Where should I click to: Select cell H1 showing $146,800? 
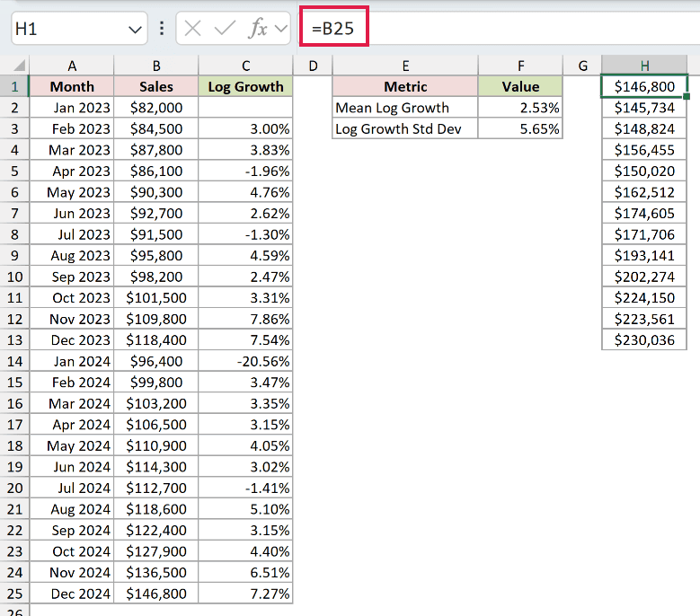point(644,86)
